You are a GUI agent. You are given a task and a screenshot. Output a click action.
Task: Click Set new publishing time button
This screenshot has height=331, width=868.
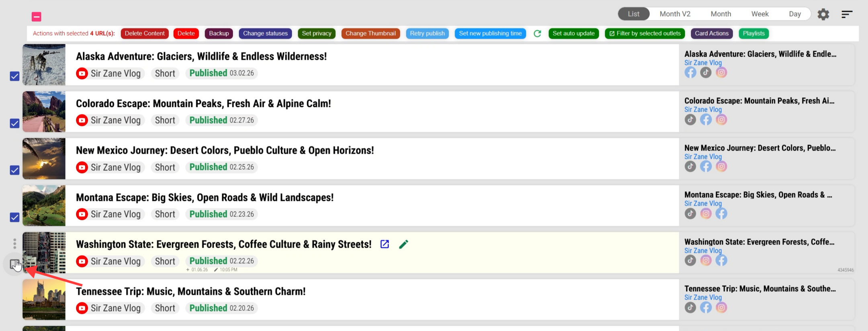pyautogui.click(x=490, y=33)
